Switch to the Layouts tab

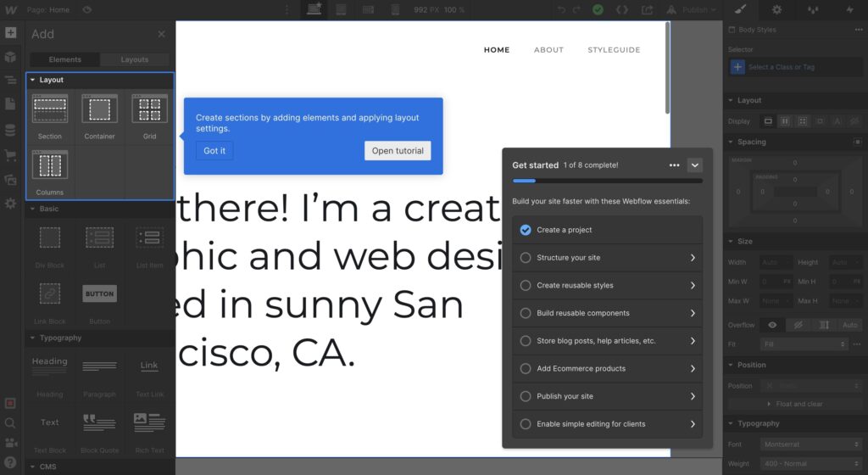pyautogui.click(x=135, y=59)
